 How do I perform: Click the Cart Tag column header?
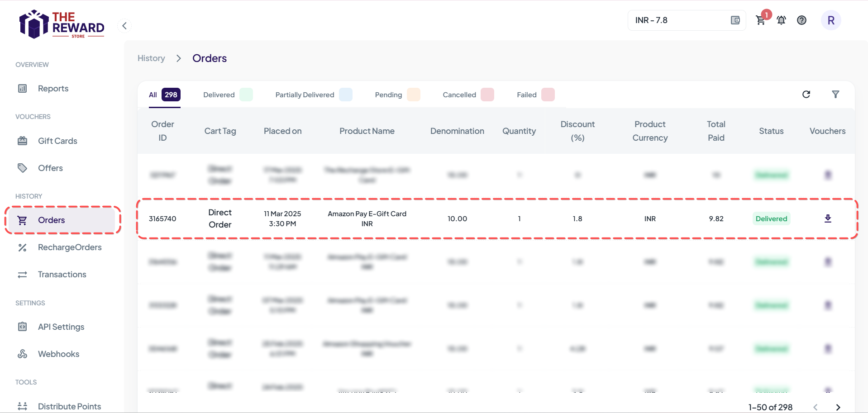[x=220, y=131]
